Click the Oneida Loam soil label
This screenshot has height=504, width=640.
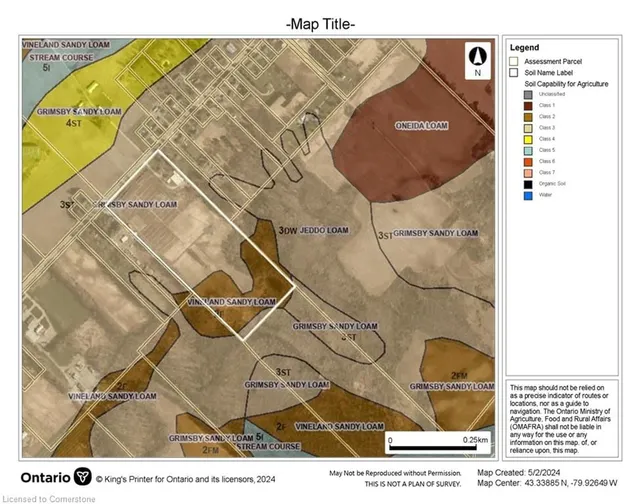point(420,126)
